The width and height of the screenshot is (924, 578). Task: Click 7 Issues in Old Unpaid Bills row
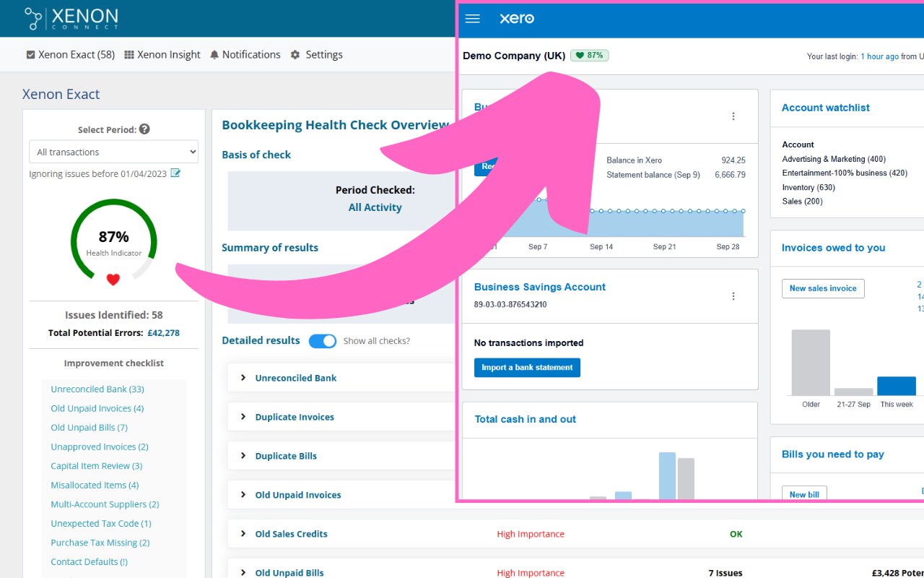click(x=725, y=573)
